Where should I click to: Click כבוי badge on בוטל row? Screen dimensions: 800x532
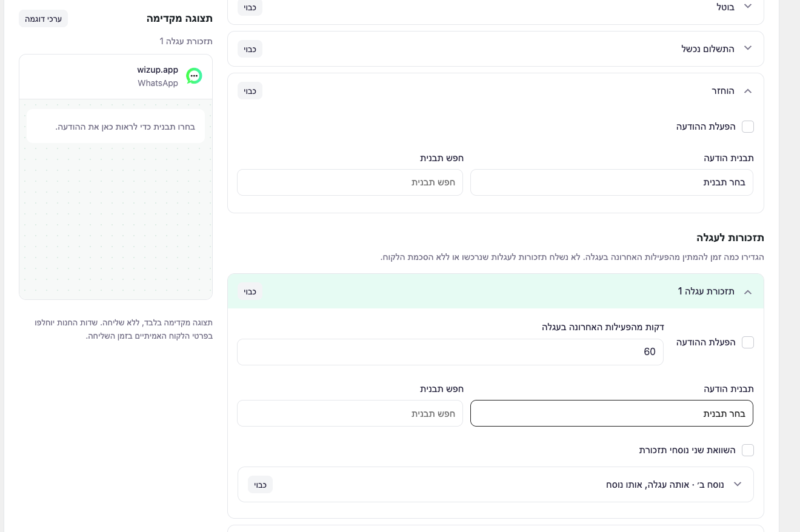coord(250,7)
